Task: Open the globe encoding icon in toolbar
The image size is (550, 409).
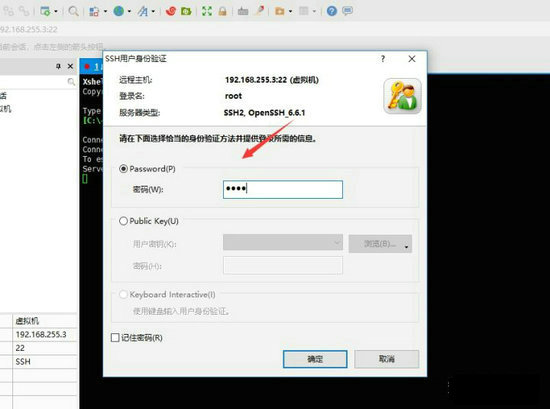Action: pos(119,11)
